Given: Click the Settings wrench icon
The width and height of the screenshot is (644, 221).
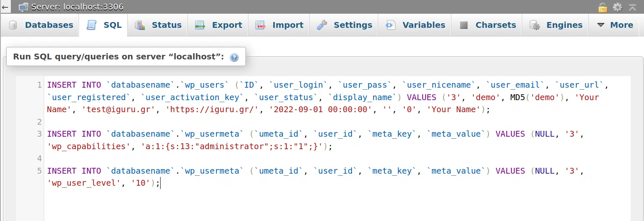Looking at the screenshot, I should (322, 25).
